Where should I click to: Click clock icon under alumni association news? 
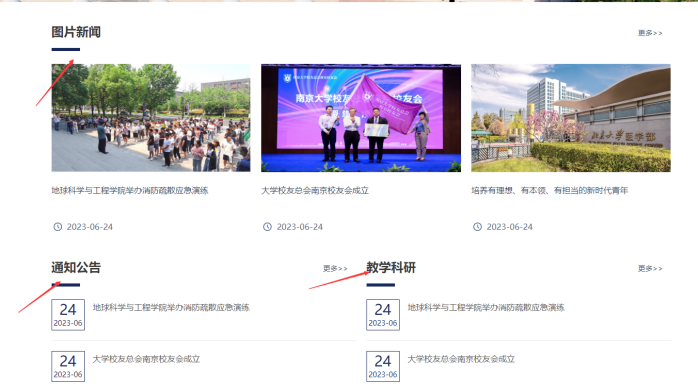point(267,227)
